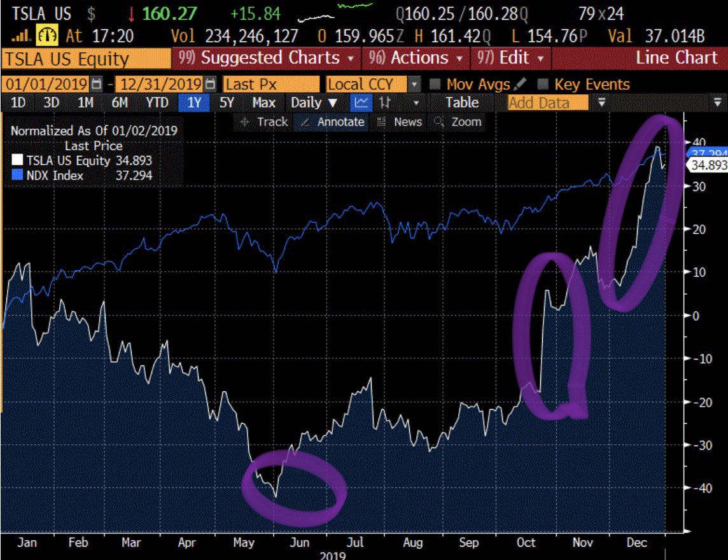Click the blue NDX Index legend swatch
The image size is (728, 560).
pyautogui.click(x=17, y=175)
